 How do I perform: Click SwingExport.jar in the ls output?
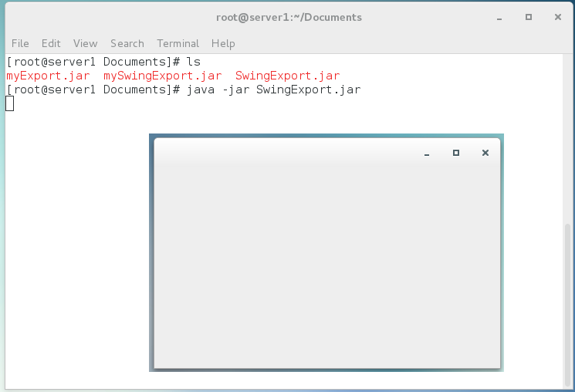(x=287, y=76)
